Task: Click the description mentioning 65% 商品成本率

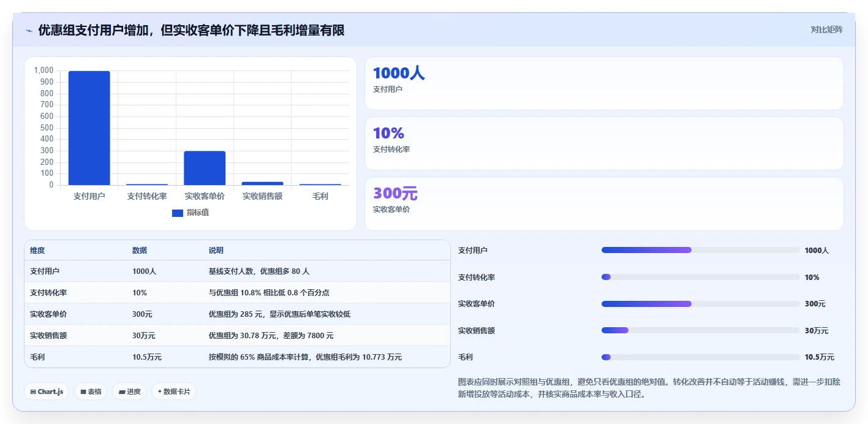Action: tap(305, 357)
